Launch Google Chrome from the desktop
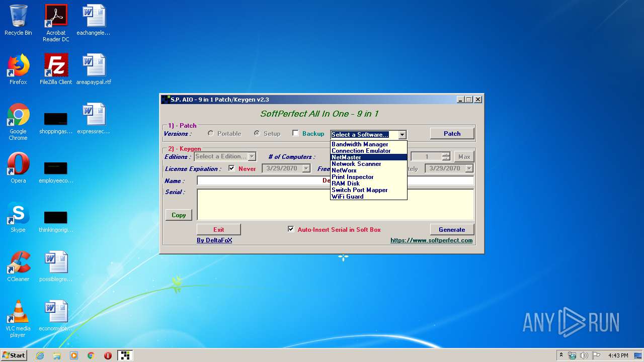644x362 pixels. coord(18,122)
